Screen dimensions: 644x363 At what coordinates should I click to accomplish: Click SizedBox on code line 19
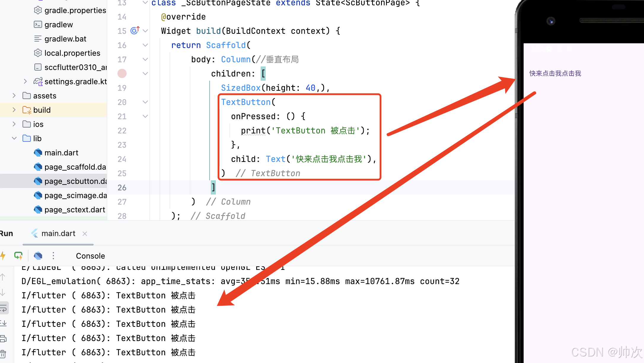pyautogui.click(x=241, y=88)
